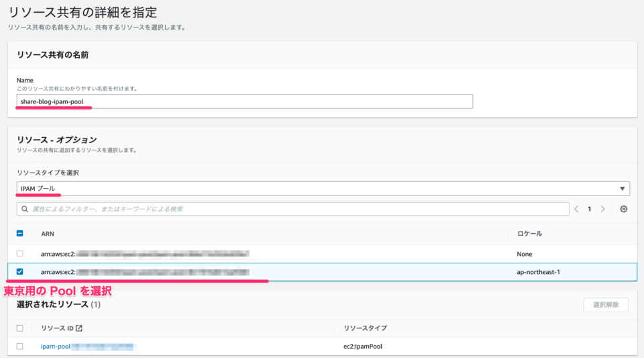
Task: Uncheck the ap-northeast-1 ARN row checkbox
Action: 19,271
